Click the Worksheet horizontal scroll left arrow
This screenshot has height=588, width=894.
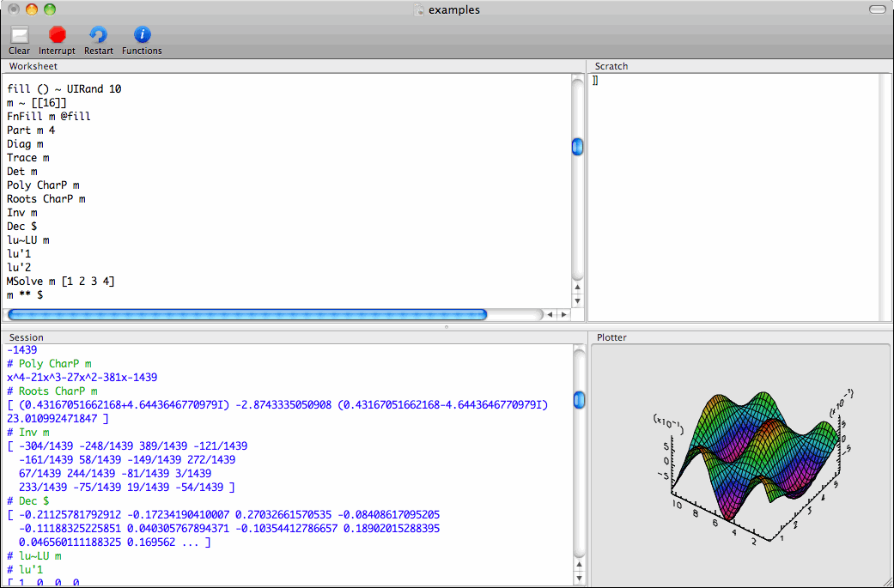coord(550,315)
